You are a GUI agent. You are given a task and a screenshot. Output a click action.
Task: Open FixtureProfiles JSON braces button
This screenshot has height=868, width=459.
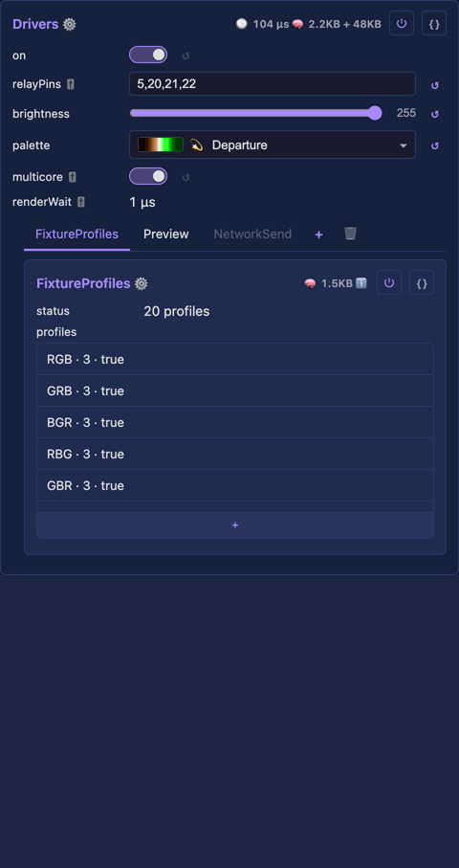click(x=422, y=282)
